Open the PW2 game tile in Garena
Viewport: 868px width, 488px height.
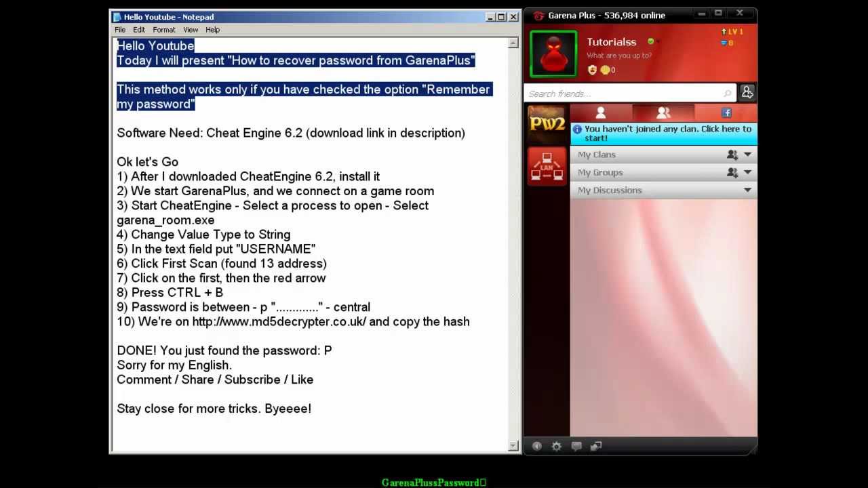pos(547,123)
